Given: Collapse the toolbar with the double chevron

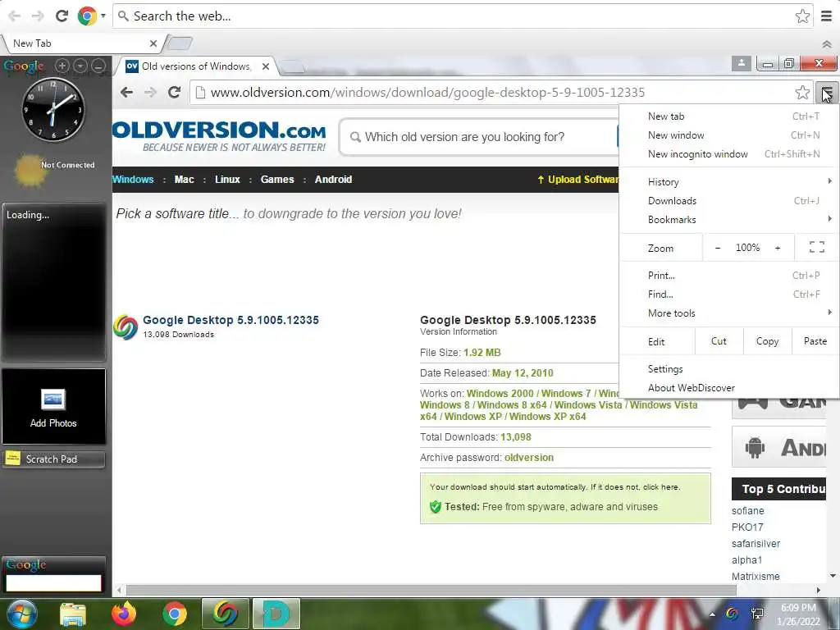Looking at the screenshot, I should click(x=827, y=44).
